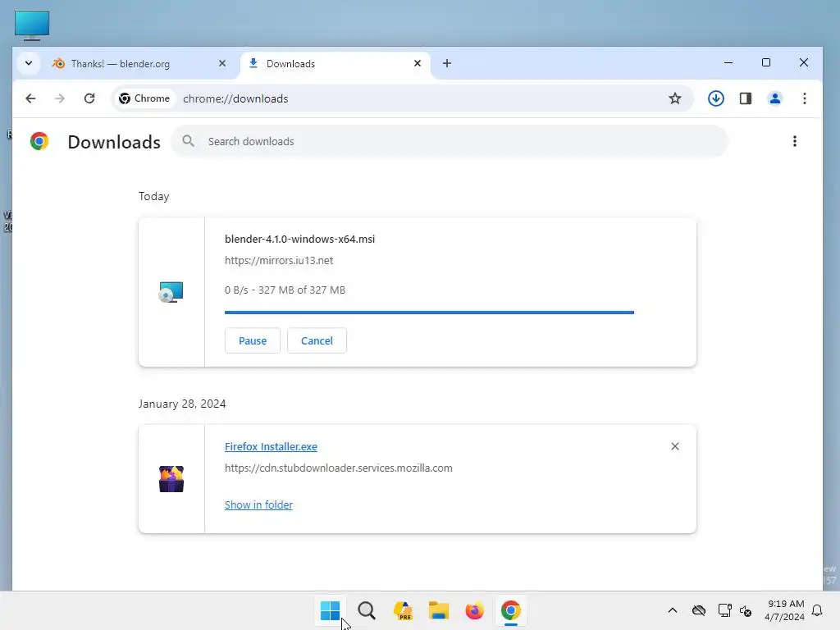
Task: Expand the tab search dropdown arrow
Action: click(x=29, y=63)
